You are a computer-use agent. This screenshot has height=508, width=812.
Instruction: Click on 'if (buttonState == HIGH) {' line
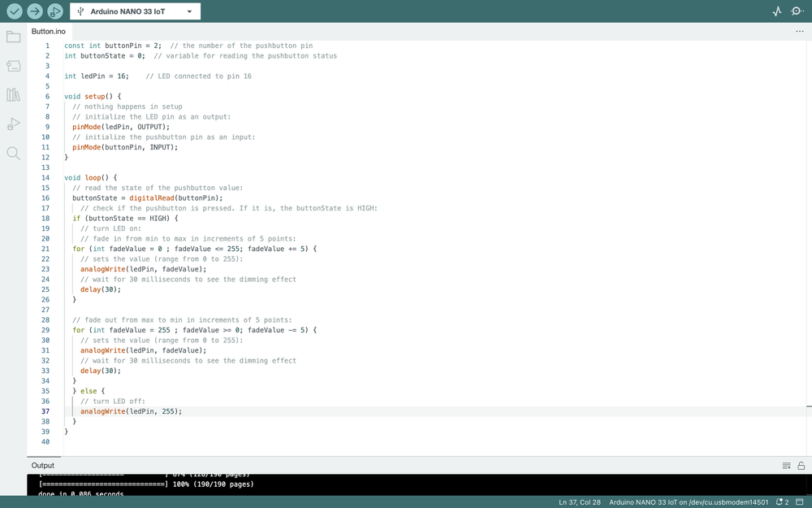click(125, 218)
